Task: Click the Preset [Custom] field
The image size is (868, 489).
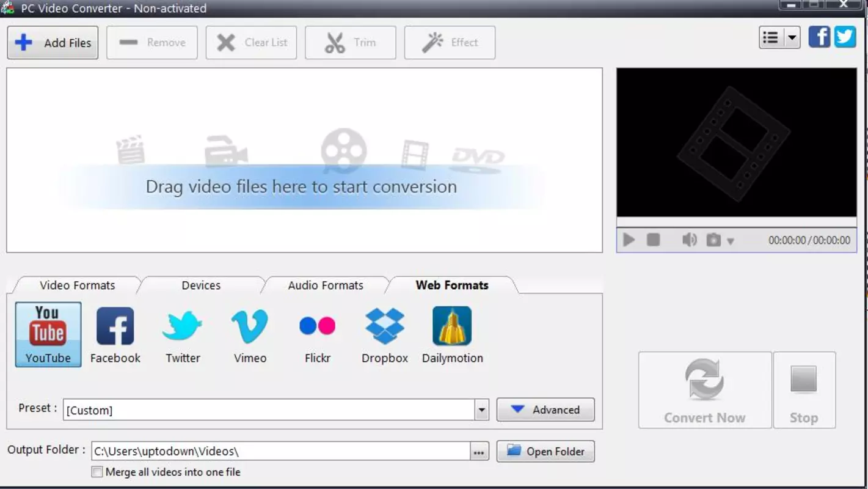Action: coord(269,410)
